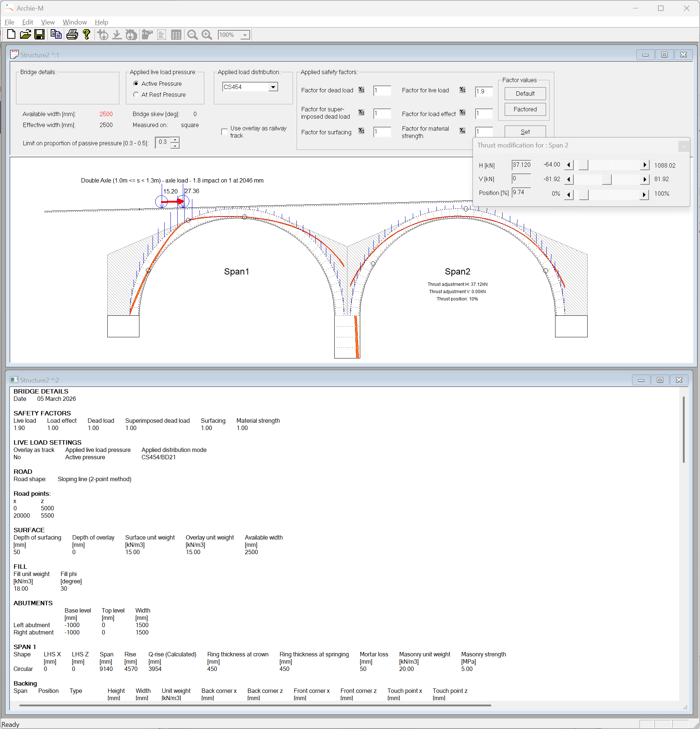Select the At Rest Pressure option
Image resolution: width=700 pixels, height=729 pixels.
point(136,95)
